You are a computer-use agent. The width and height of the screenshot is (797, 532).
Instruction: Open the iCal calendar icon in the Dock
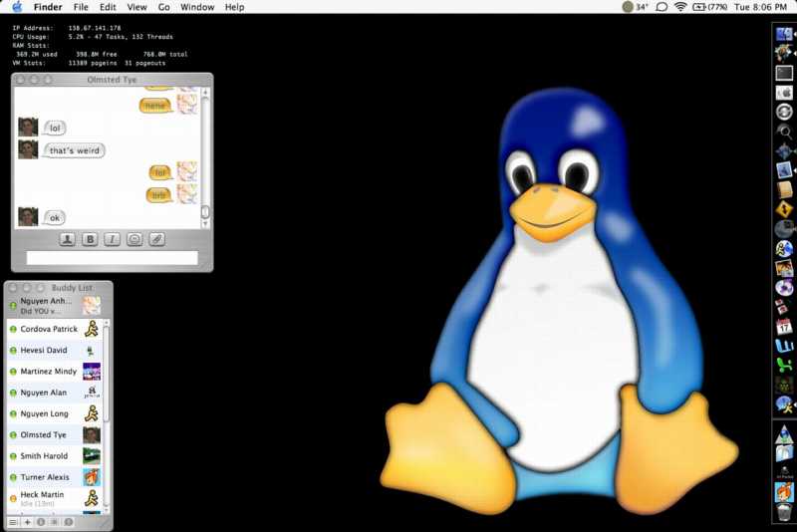[784, 326]
